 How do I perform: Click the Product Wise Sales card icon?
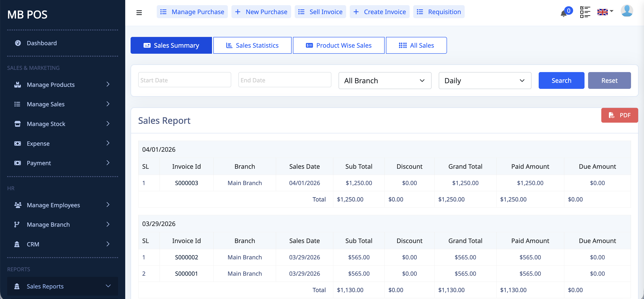pos(309,45)
